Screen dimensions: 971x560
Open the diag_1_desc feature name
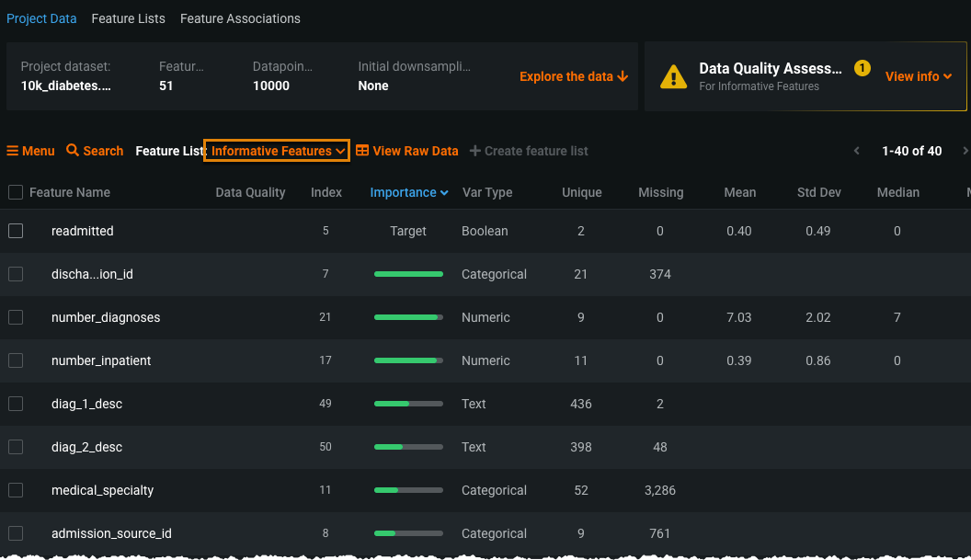86,404
